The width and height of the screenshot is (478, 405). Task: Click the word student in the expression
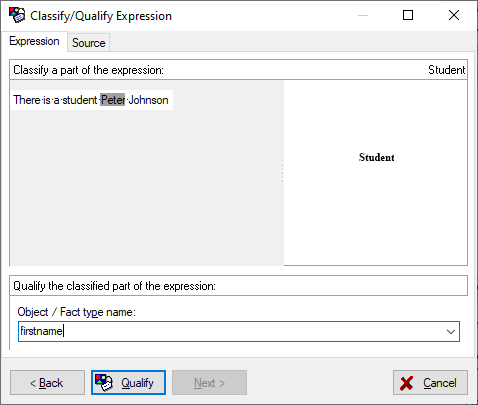pyautogui.click(x=80, y=100)
